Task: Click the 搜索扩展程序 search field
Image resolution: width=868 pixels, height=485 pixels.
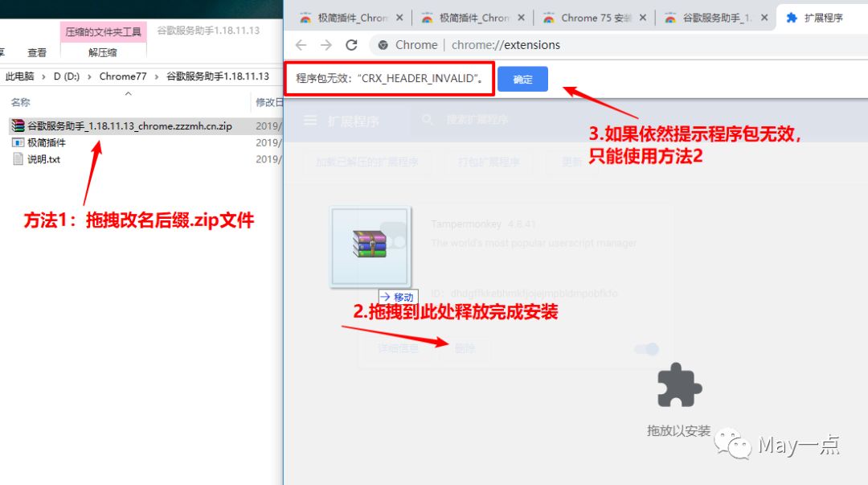Action: click(x=477, y=120)
